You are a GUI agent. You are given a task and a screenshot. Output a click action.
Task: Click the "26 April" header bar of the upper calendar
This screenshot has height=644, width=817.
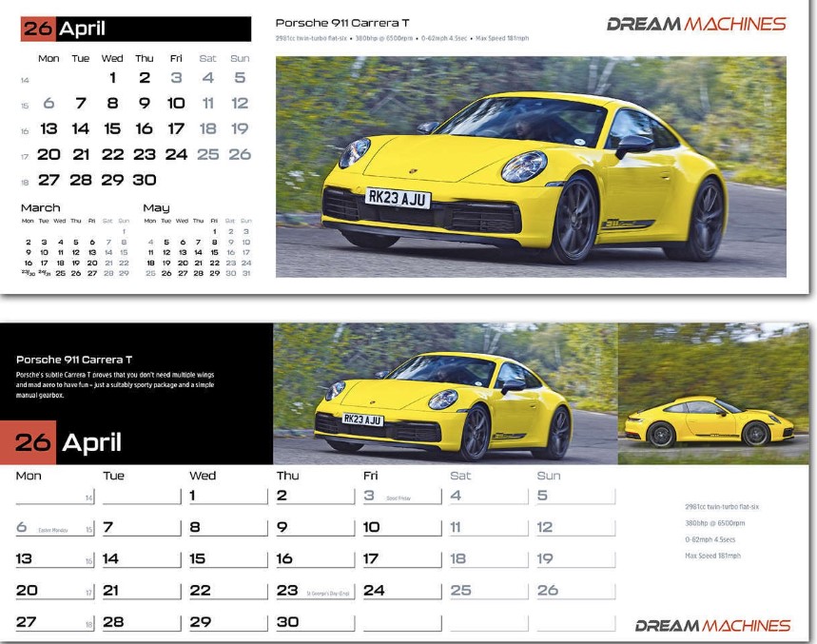pos(136,29)
